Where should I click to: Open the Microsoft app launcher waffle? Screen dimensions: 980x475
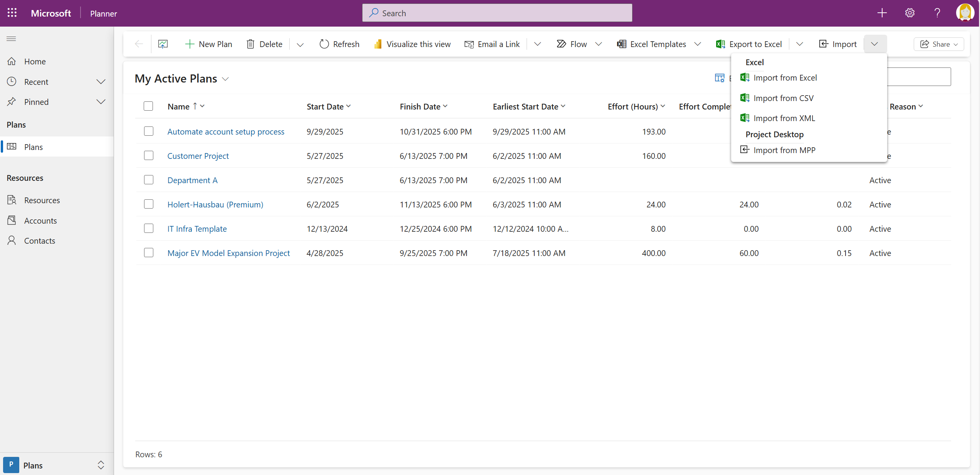pyautogui.click(x=12, y=12)
